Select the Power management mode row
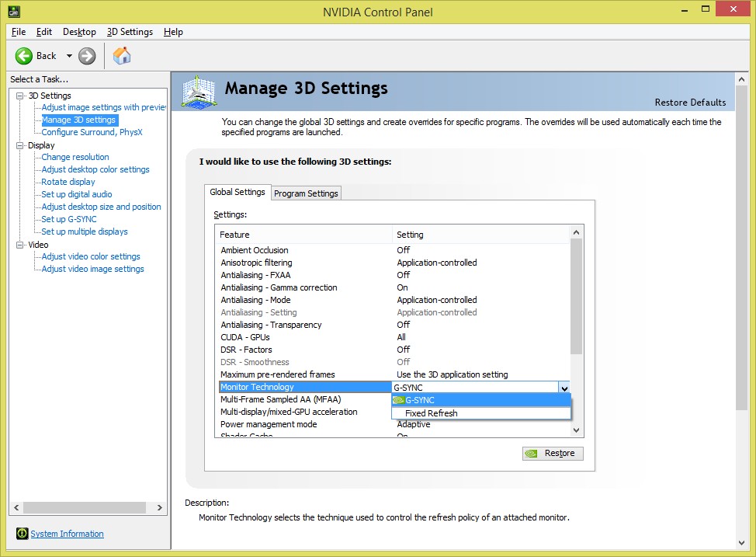 coord(393,424)
